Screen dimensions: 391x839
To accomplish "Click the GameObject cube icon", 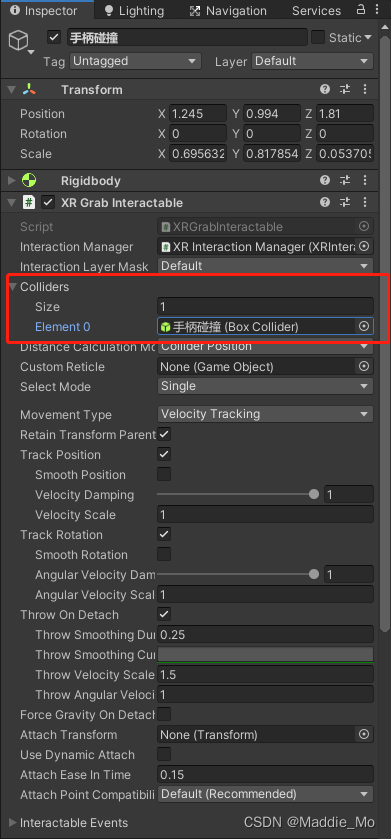I will pos(19,41).
